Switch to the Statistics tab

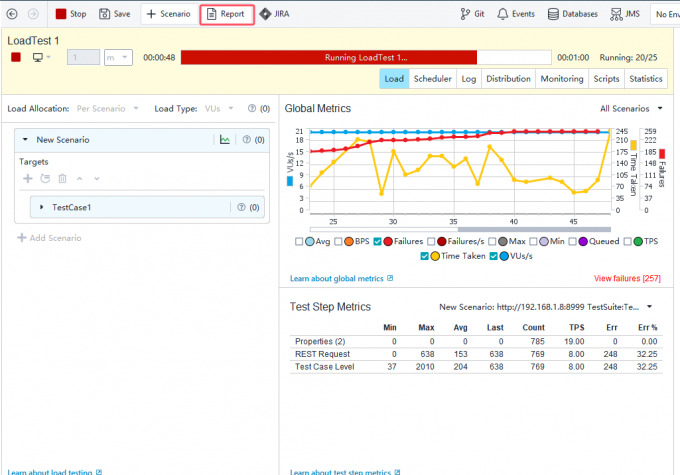point(646,79)
